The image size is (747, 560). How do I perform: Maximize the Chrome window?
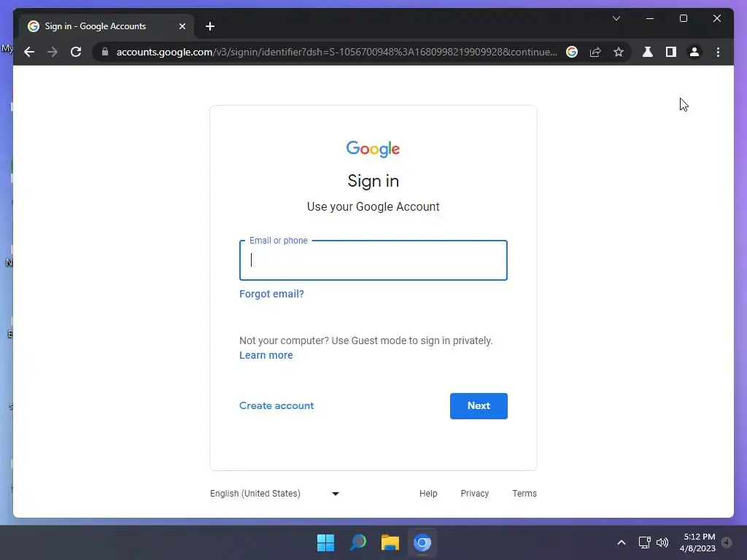tap(683, 18)
